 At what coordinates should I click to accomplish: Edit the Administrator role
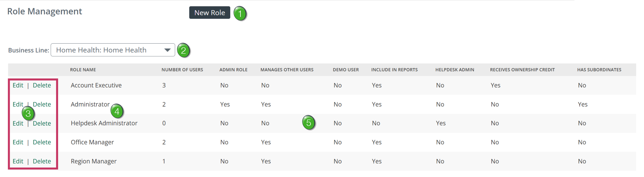click(x=18, y=104)
